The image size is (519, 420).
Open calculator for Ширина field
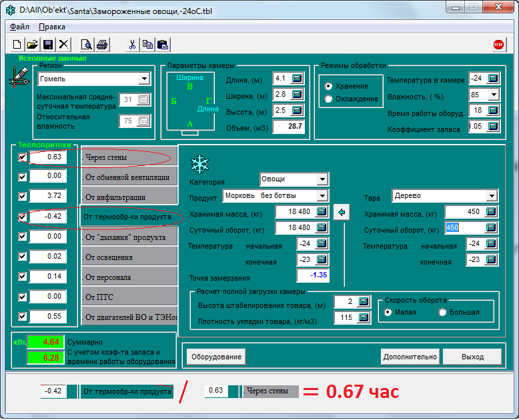(297, 94)
